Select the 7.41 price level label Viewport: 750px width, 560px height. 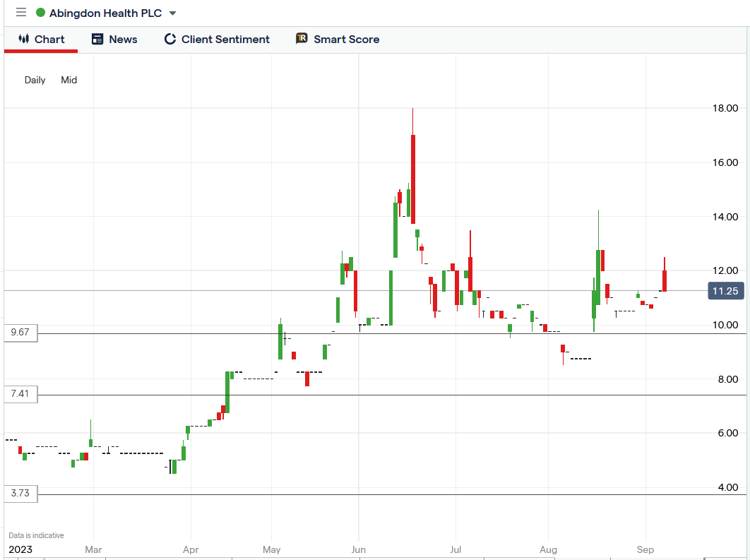point(20,393)
